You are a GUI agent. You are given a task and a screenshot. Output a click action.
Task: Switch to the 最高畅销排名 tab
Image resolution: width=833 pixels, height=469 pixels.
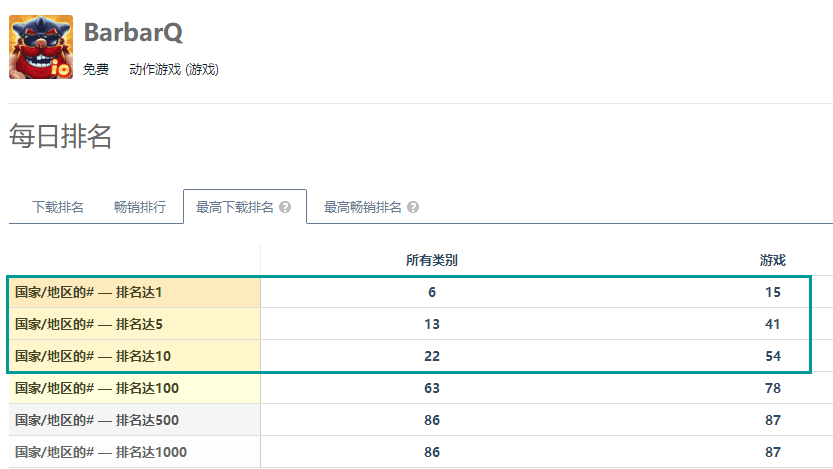click(x=363, y=207)
